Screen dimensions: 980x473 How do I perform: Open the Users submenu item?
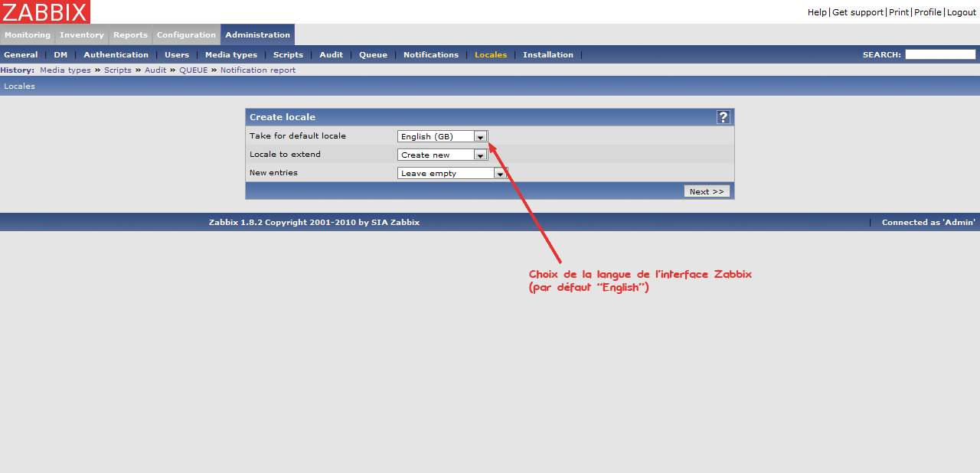click(177, 55)
